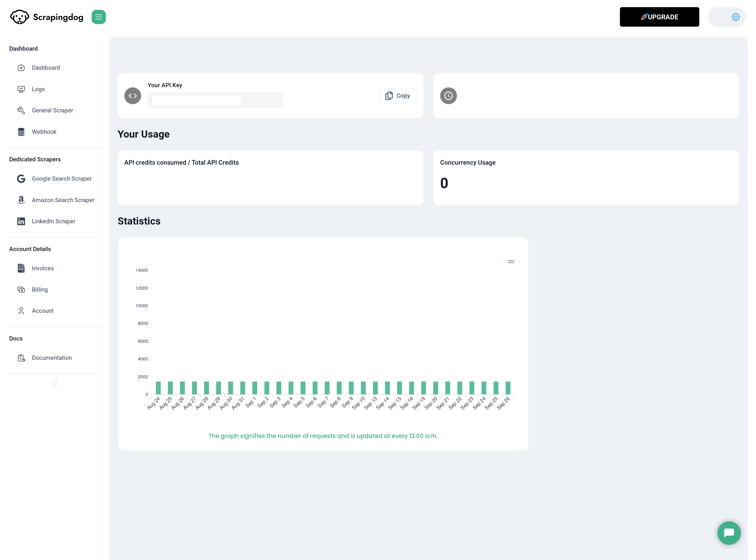
Task: Open General Scraper
Action: pyautogui.click(x=53, y=110)
